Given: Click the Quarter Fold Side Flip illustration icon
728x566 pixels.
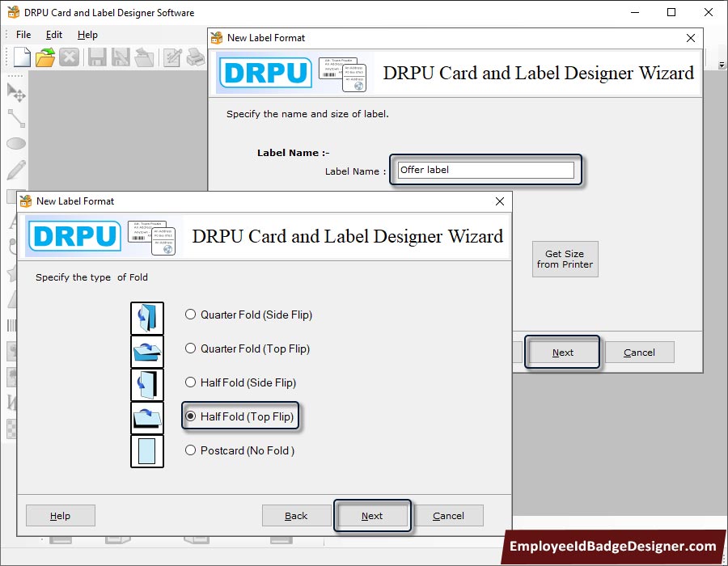Looking at the screenshot, I should [147, 319].
